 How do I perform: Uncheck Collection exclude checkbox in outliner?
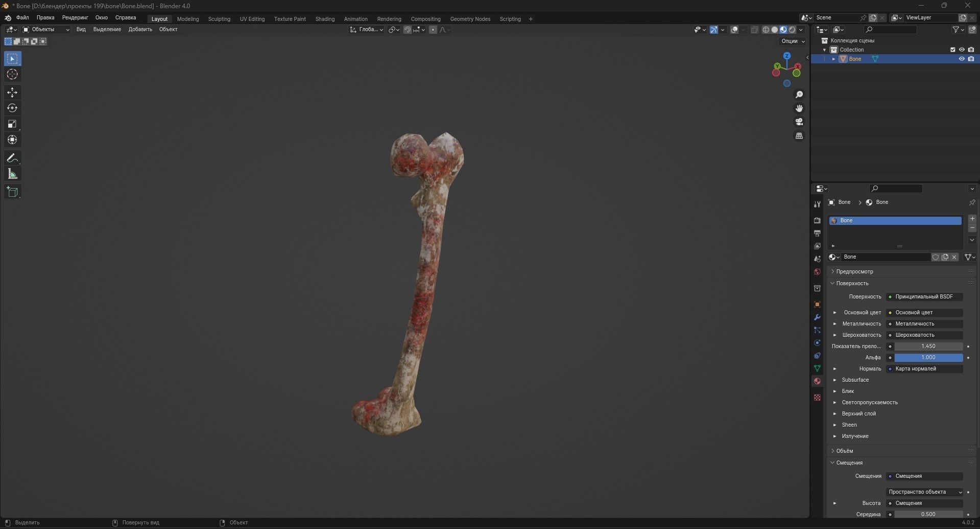coord(952,50)
